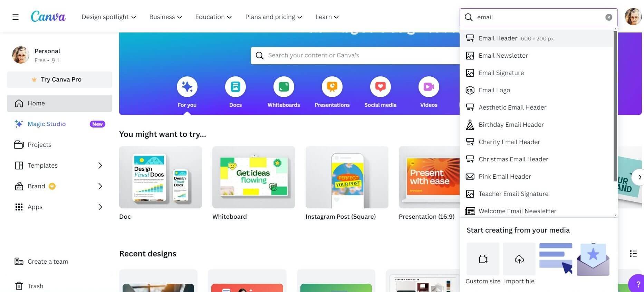Click the Try Canva Pro button
Viewport: 644px width, 292px height.
click(59, 79)
